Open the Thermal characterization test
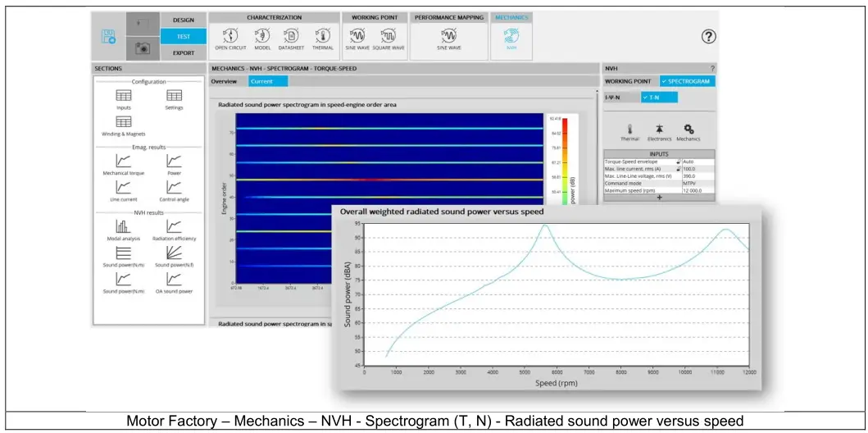The width and height of the screenshot is (868, 433). click(x=322, y=39)
